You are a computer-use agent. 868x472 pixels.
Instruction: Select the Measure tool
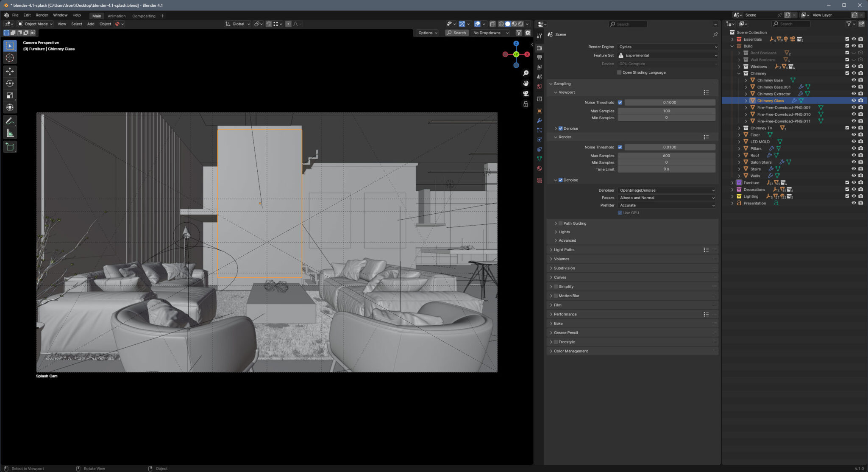tap(10, 133)
